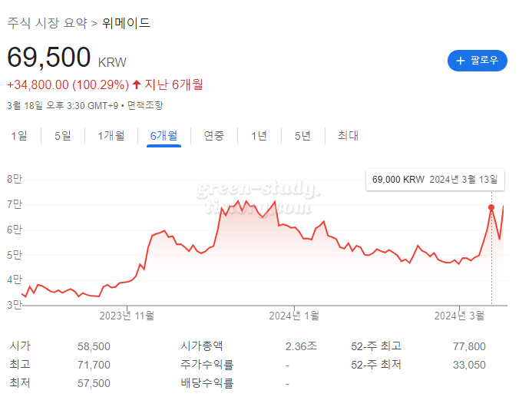The height and width of the screenshot is (397, 532).
Task: Click the 2024년 1월 axis label
Action: point(294,316)
